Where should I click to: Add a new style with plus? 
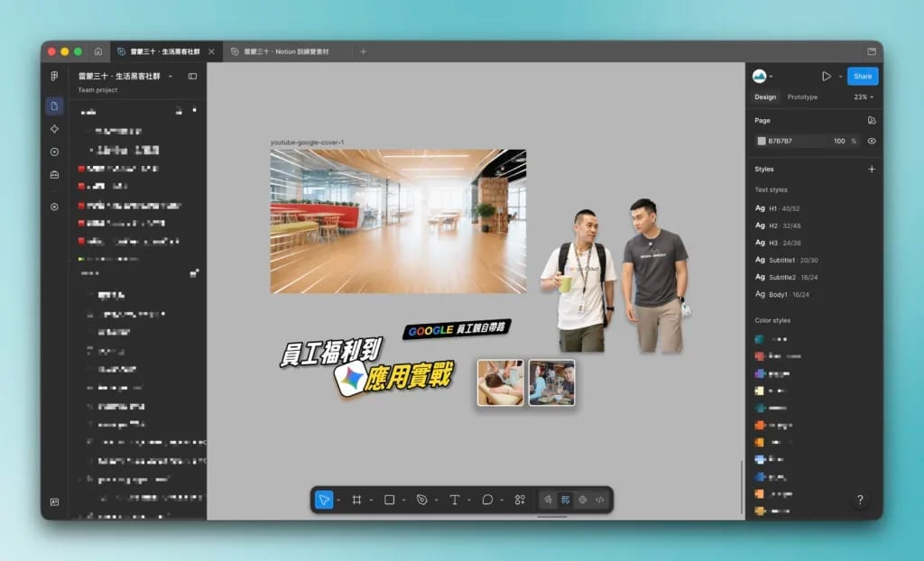[872, 170]
